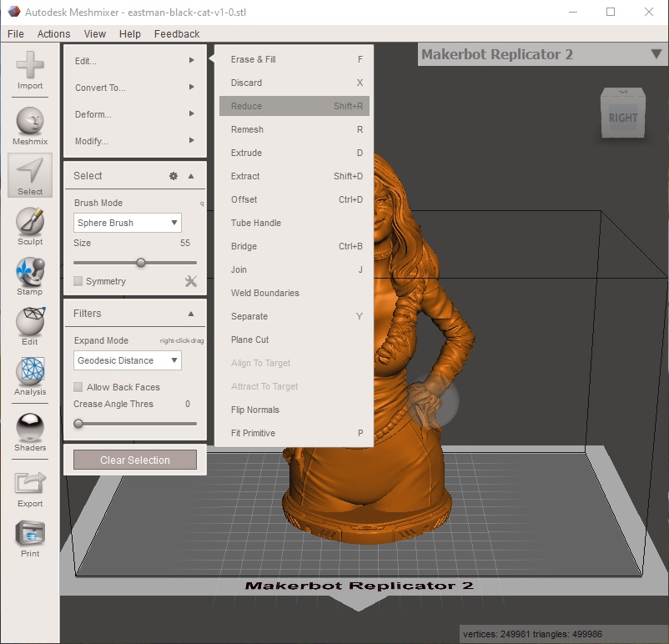Viewport: 669px width, 644px height.
Task: Click the Clear Selection button
Action: coord(135,460)
